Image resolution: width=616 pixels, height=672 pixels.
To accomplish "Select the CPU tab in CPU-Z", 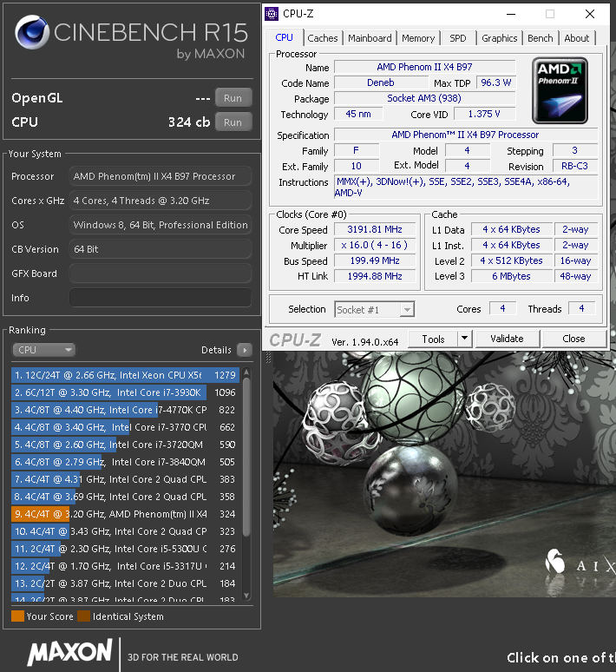I will pos(284,37).
